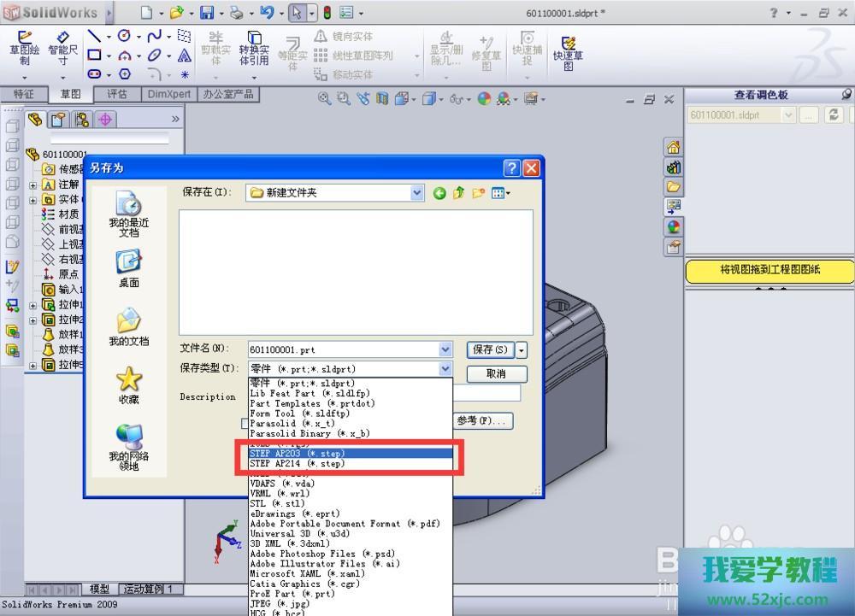Click Desktop (桌面) shortcut in Save dialog
Viewport: 855px width, 616px height.
coord(129,267)
